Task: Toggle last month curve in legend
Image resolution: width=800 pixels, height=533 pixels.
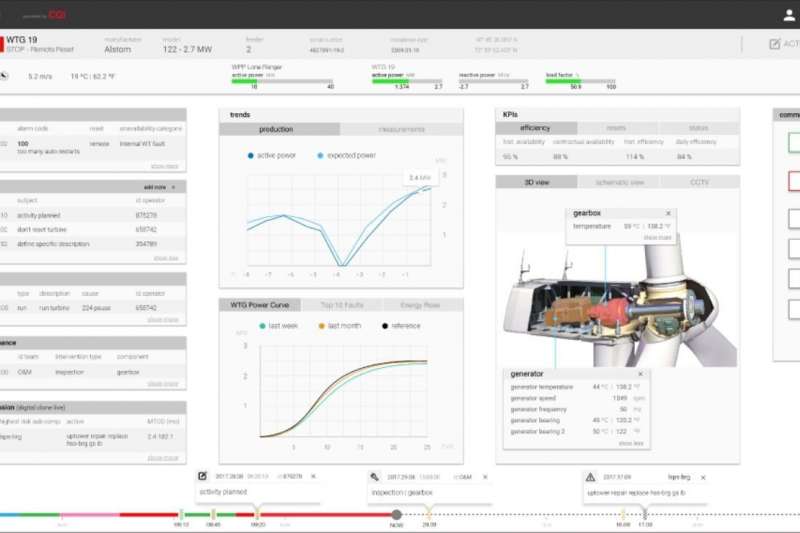Action: point(340,326)
